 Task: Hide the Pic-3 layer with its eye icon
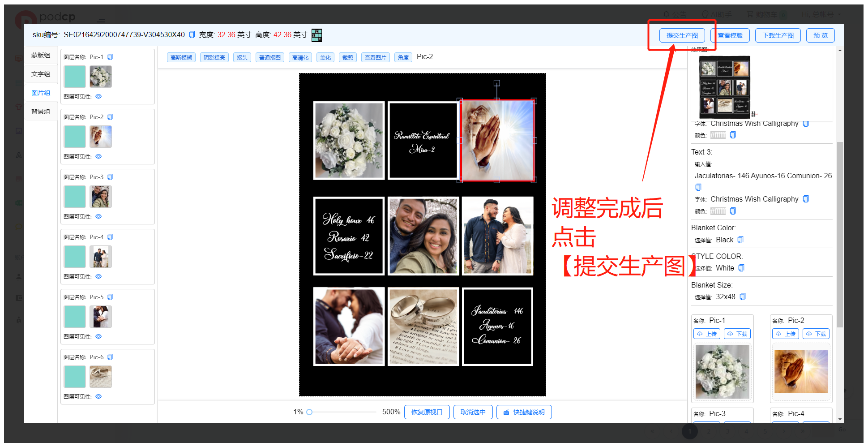(x=98, y=216)
